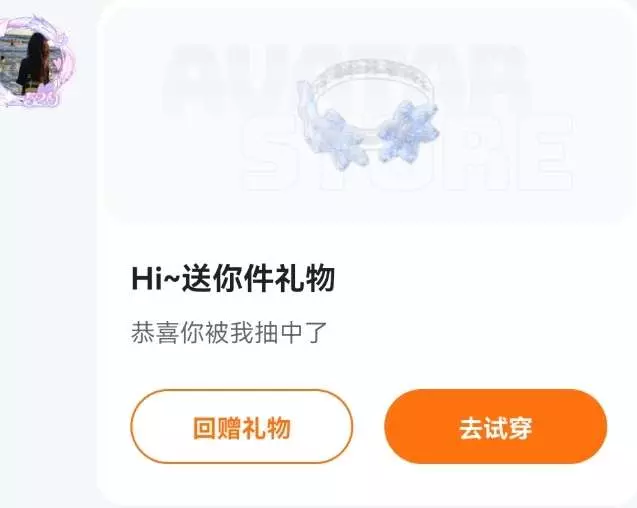
Task: Tap the 恭喜你被我抽中了 message text
Action: pyautogui.click(x=229, y=332)
